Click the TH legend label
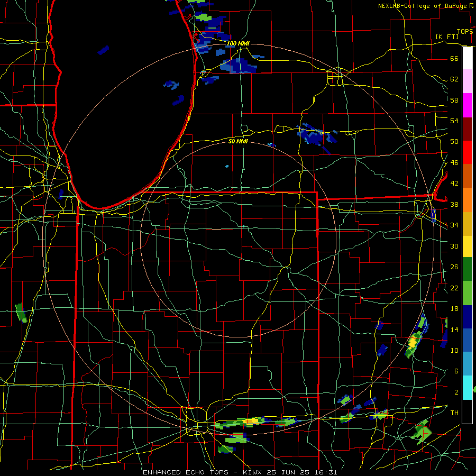Viewport: 476px width, 476px height. (x=454, y=413)
